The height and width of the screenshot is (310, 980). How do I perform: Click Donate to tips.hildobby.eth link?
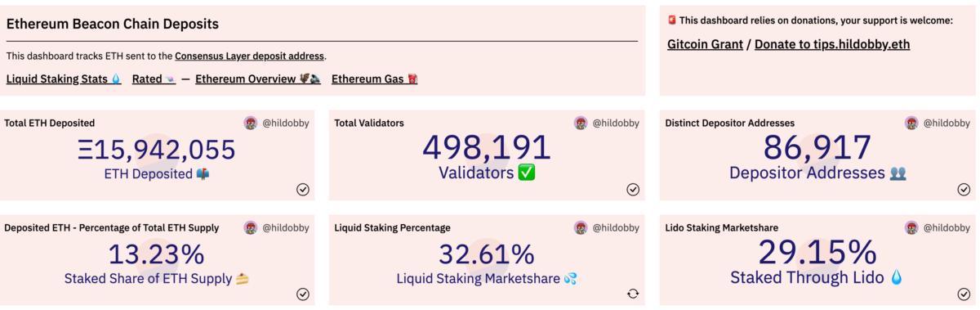(832, 44)
